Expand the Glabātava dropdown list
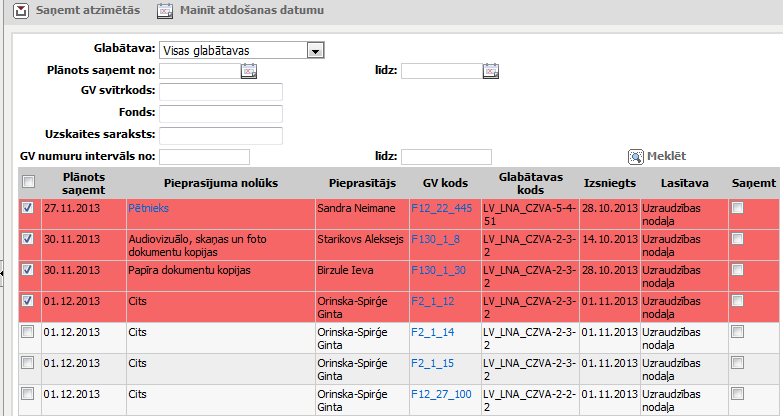783x416 pixels. tap(315, 50)
